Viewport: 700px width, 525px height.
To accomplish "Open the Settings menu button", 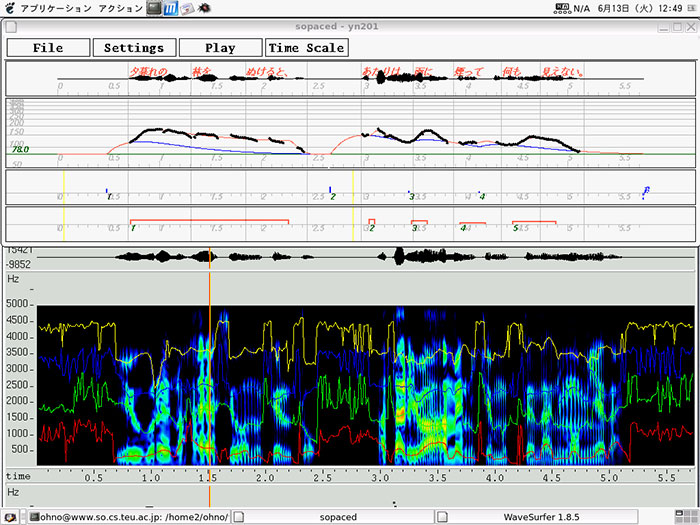I will (134, 47).
